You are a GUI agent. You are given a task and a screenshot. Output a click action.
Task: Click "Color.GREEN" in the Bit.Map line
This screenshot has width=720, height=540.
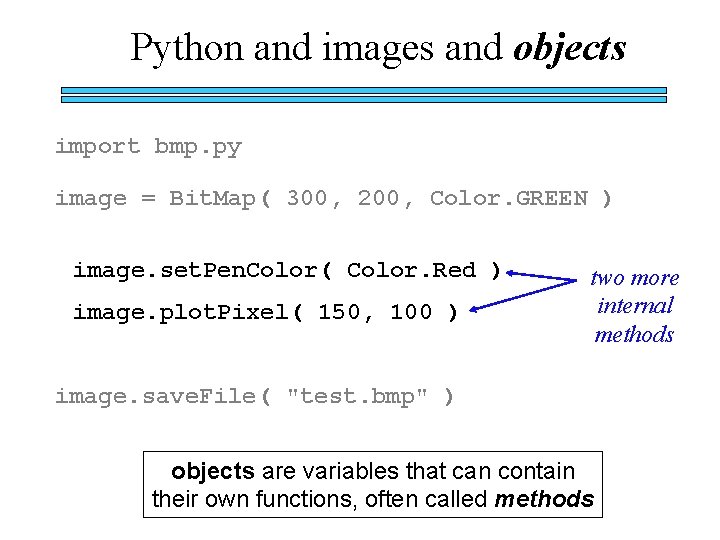(x=508, y=199)
